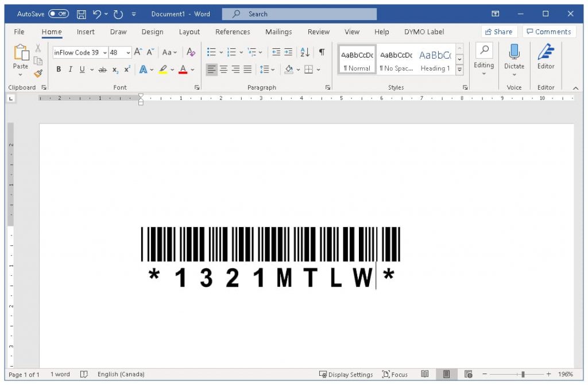Save the document with the floppy disk icon
The image size is (588, 385).
click(x=82, y=14)
